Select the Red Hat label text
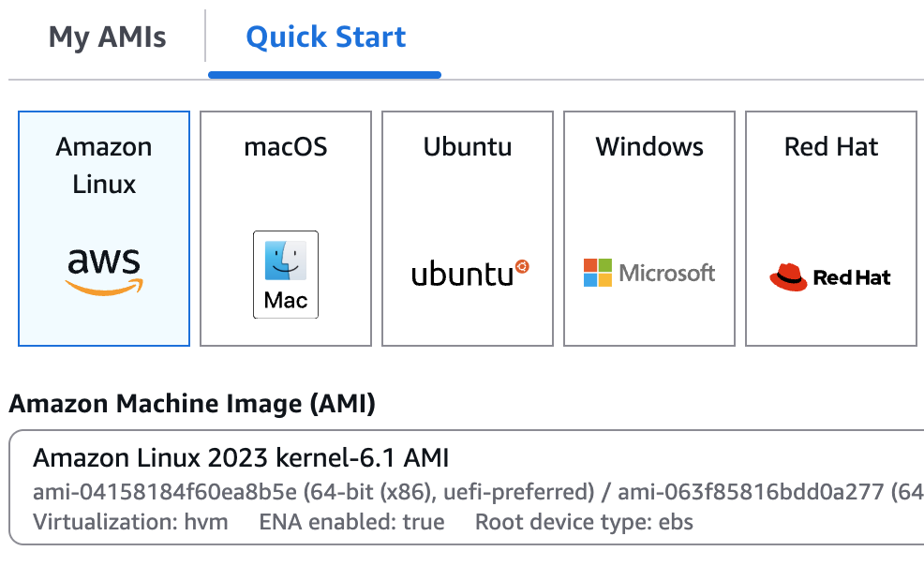924x566 pixels. (831, 147)
